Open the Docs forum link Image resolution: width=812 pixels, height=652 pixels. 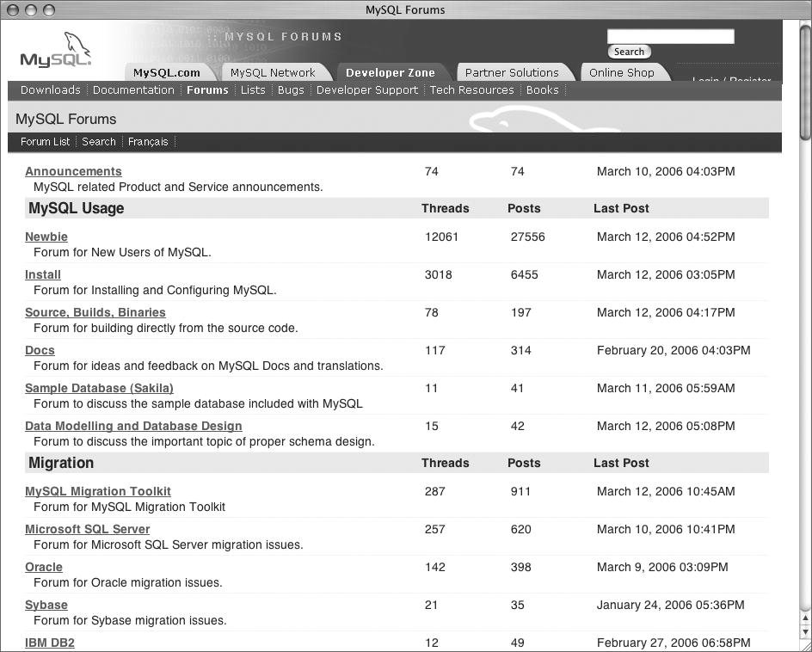pyautogui.click(x=40, y=350)
